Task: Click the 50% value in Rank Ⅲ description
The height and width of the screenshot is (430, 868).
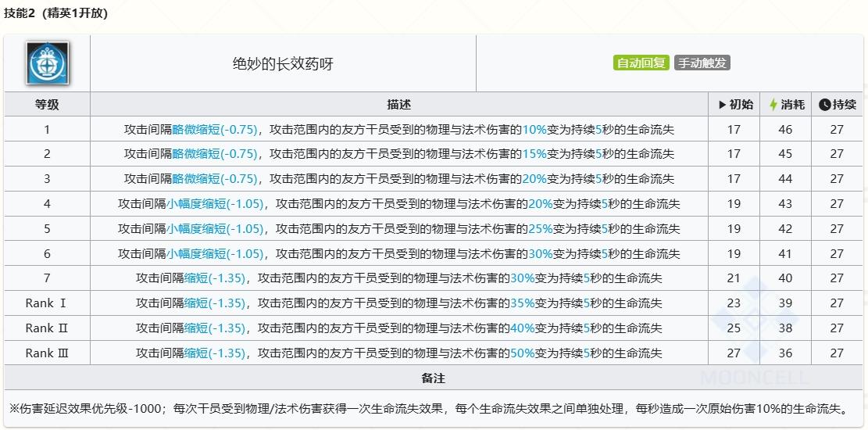Action: tap(523, 353)
